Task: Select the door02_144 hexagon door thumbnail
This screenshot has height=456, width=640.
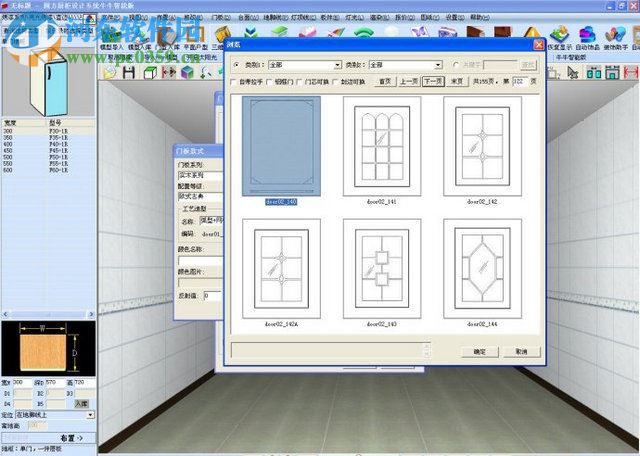Action: tap(482, 269)
